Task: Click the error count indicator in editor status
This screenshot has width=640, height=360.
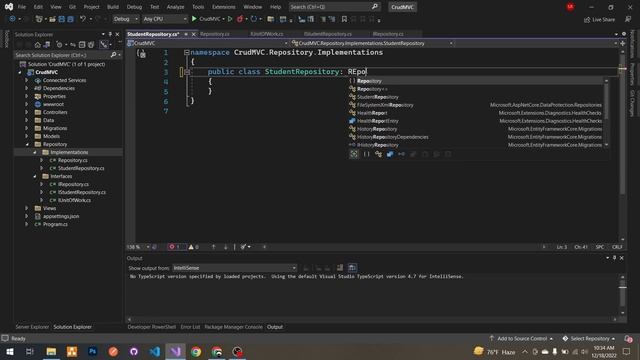Action: click(176, 247)
